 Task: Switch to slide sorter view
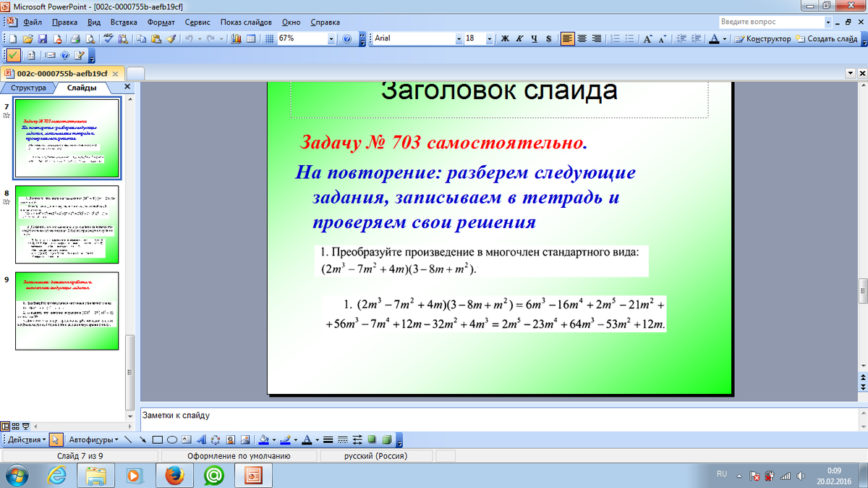(x=15, y=426)
